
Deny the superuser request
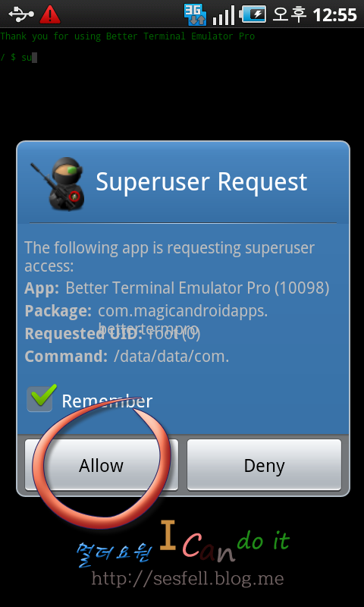(x=264, y=465)
